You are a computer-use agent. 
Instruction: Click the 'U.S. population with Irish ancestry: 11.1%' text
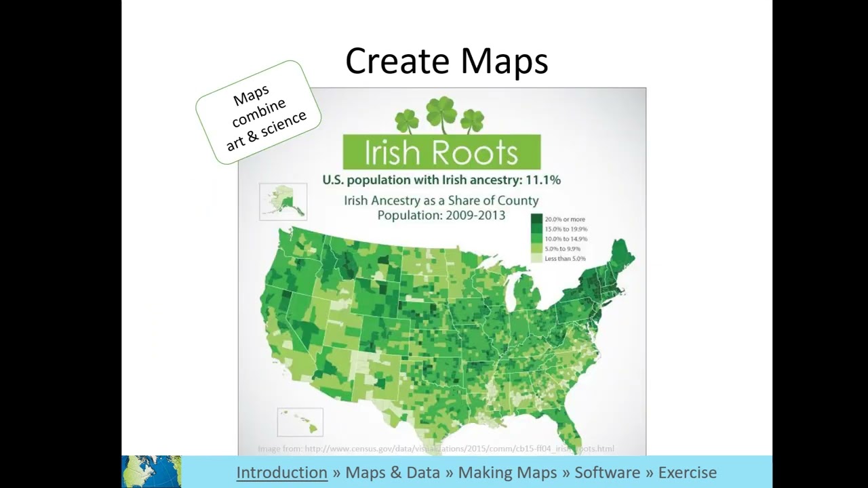[x=441, y=180]
